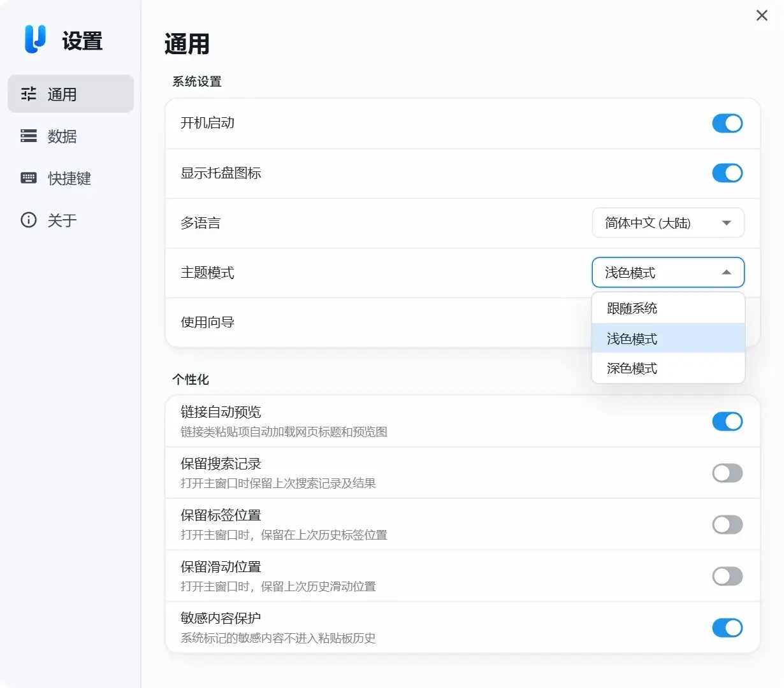The width and height of the screenshot is (784, 688).
Task: Open the 快捷键 settings page
Action: coord(71,178)
